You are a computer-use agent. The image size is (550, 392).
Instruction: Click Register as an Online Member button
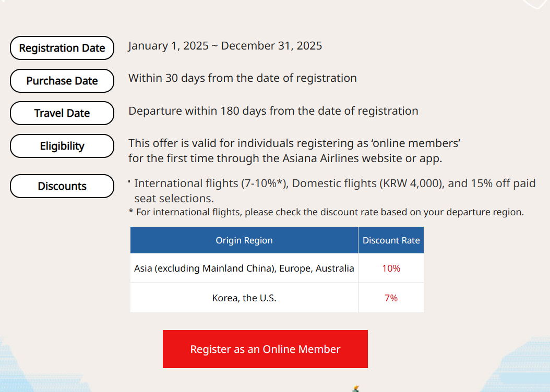[265, 349]
